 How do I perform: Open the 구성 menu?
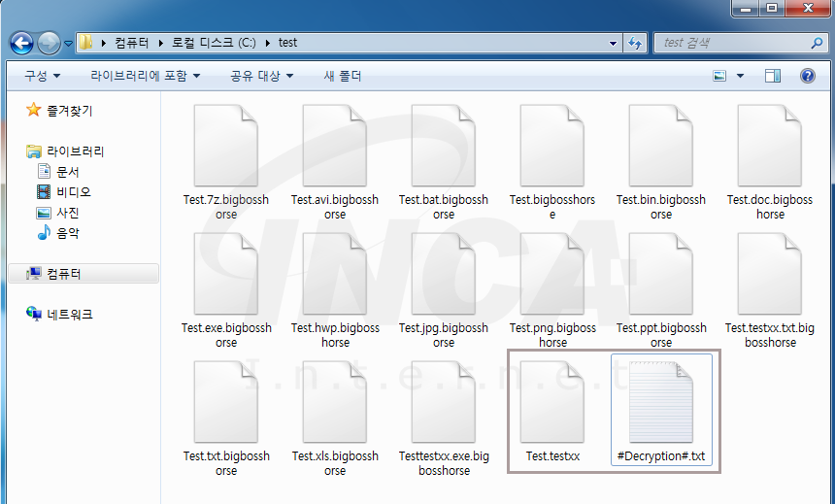pos(42,76)
